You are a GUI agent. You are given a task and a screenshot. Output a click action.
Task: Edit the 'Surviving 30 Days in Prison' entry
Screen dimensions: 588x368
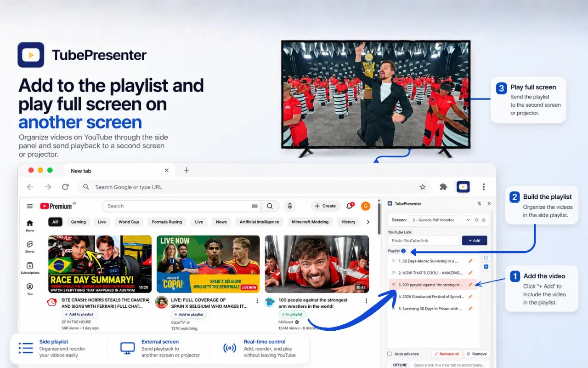(x=470, y=309)
